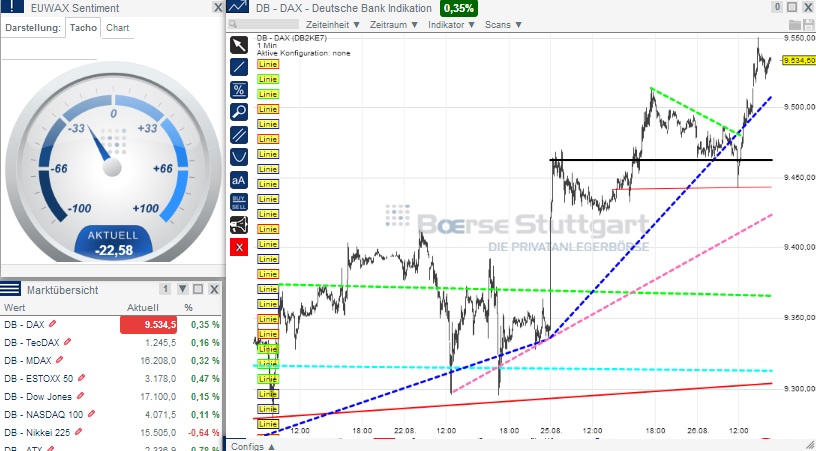Switch to the Chart tab
816x451 pixels.
point(118,28)
